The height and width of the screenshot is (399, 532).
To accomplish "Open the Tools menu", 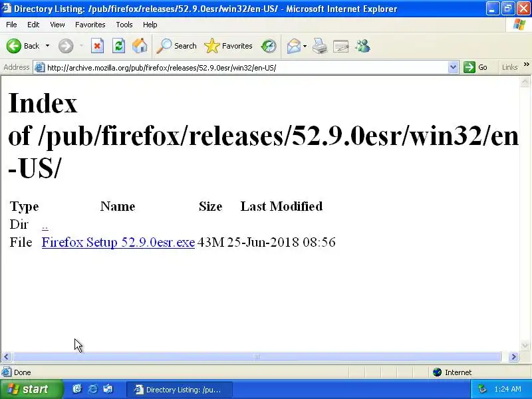I will (x=124, y=25).
